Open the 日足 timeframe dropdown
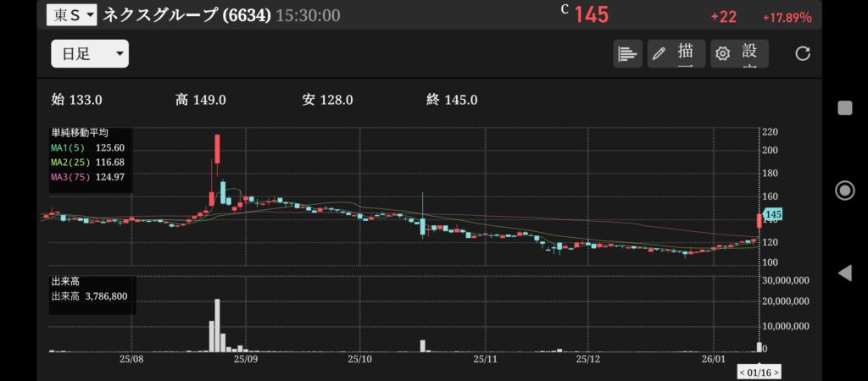868x381 pixels. tap(90, 54)
